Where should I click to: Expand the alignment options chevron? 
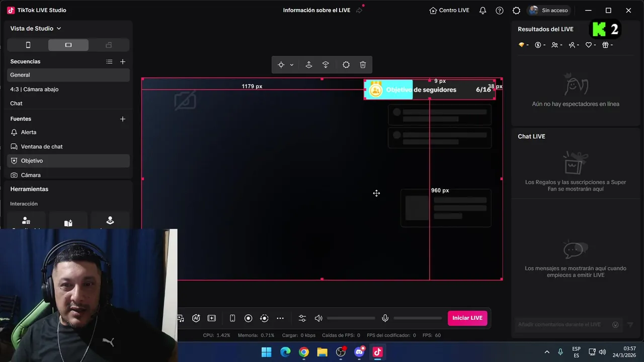tap(292, 65)
